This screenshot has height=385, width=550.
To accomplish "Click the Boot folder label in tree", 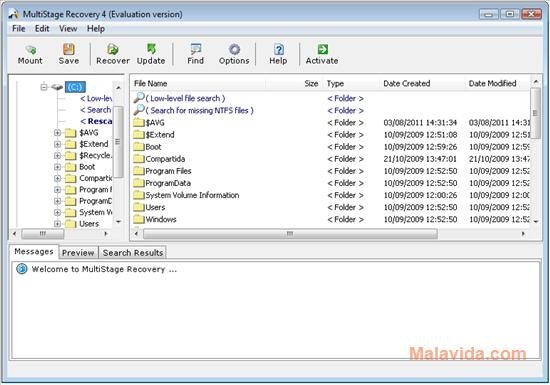I will (87, 167).
